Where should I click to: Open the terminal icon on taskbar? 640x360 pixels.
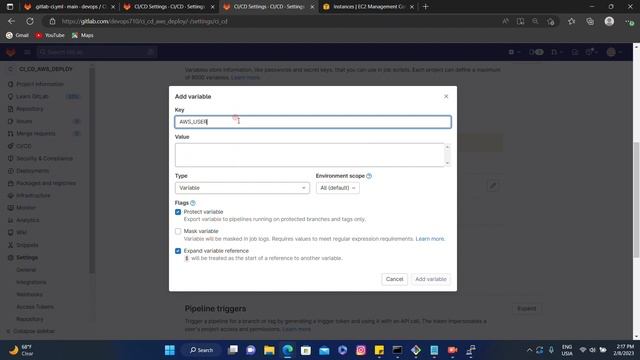pyautogui.click(x=397, y=350)
